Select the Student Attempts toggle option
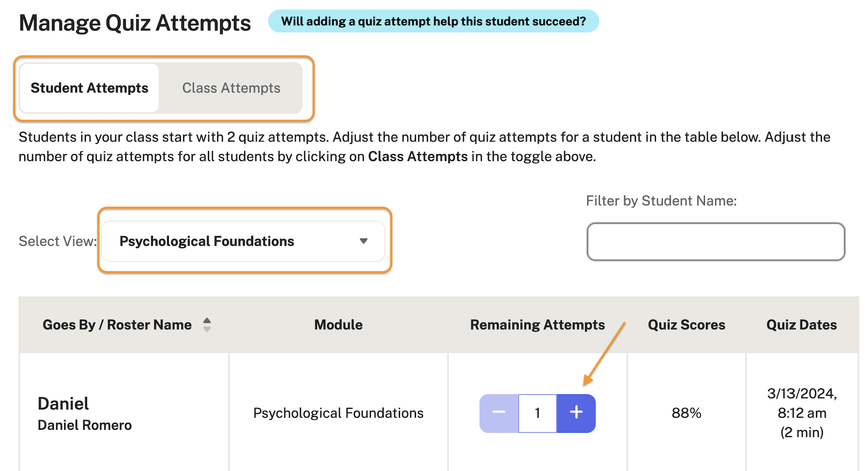Image resolution: width=868 pixels, height=471 pixels. [x=89, y=88]
